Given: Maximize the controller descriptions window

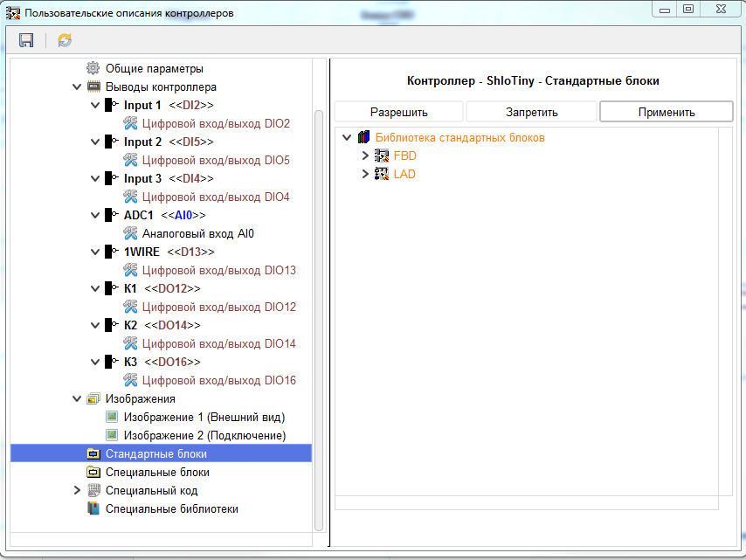Looking at the screenshot, I should (x=688, y=9).
